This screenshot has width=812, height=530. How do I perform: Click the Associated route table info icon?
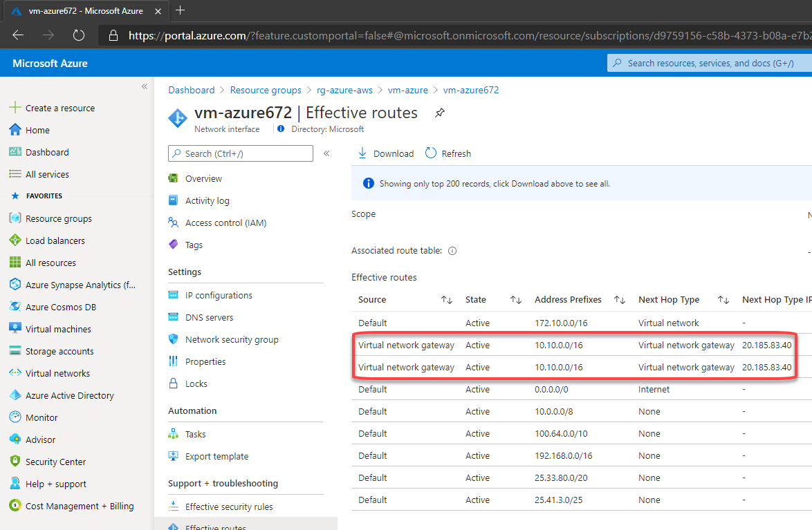[452, 251]
